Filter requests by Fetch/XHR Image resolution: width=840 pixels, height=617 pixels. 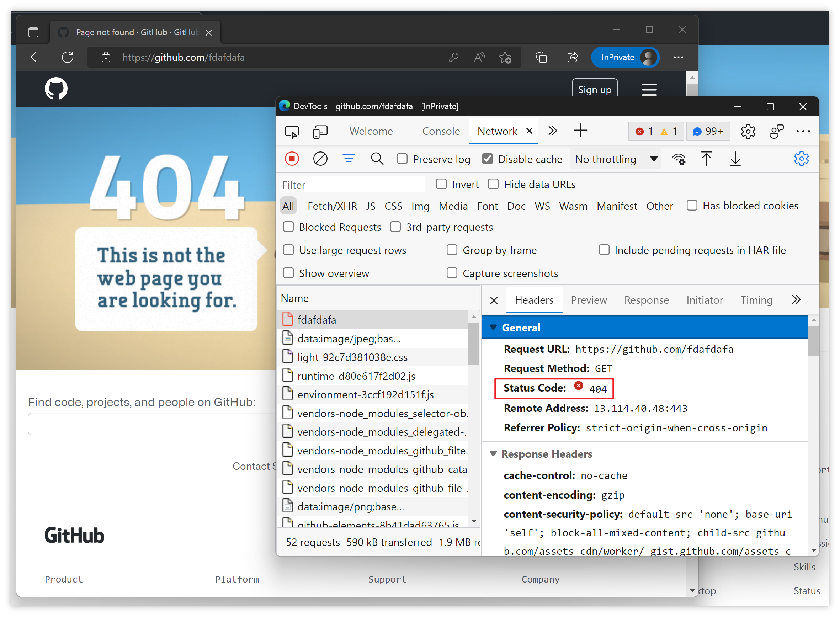[x=332, y=206]
